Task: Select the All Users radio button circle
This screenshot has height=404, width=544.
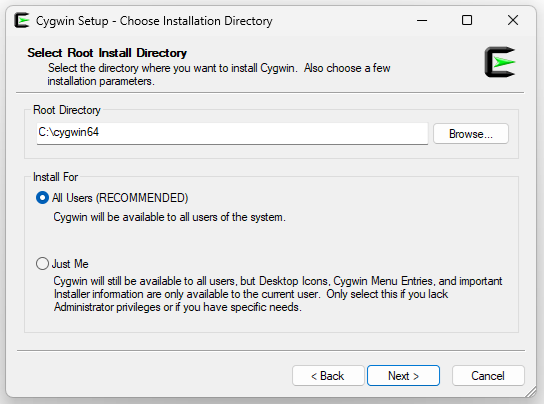Action: point(42,198)
